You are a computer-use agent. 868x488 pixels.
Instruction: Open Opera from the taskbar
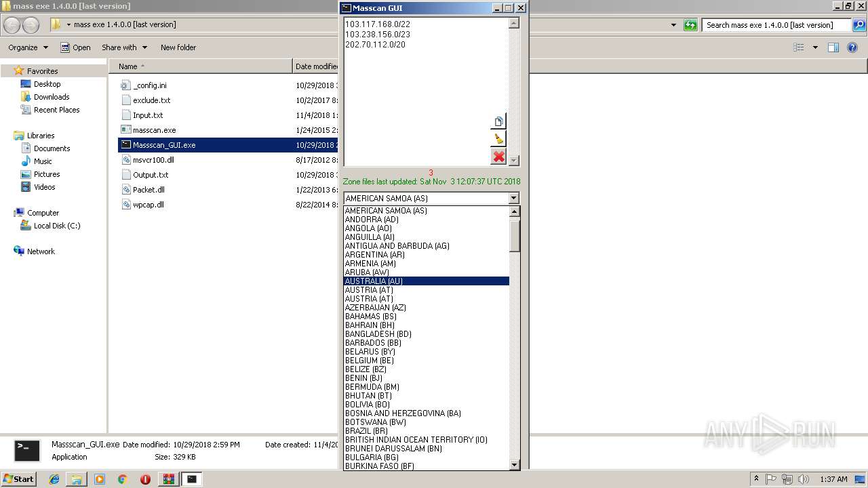click(x=145, y=479)
